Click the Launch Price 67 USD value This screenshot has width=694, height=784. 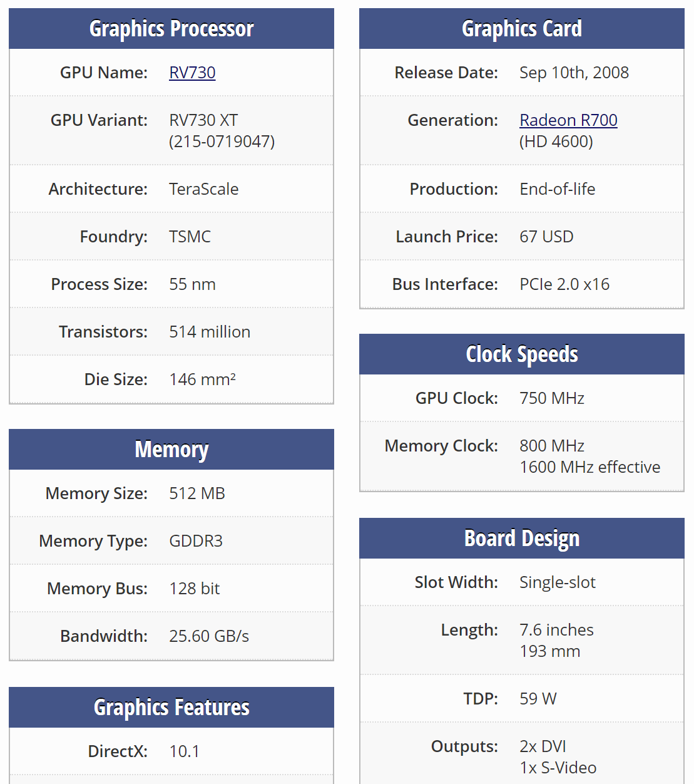pyautogui.click(x=546, y=237)
